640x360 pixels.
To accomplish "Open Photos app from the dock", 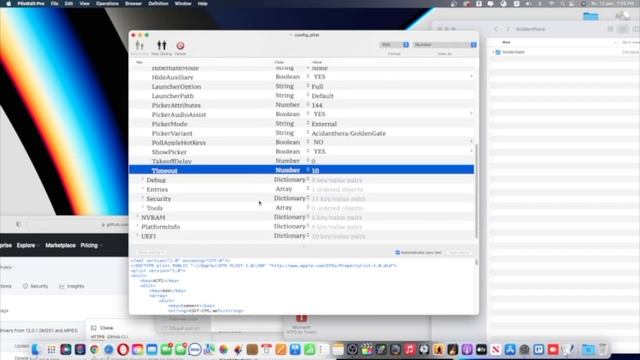I will 223,349.
